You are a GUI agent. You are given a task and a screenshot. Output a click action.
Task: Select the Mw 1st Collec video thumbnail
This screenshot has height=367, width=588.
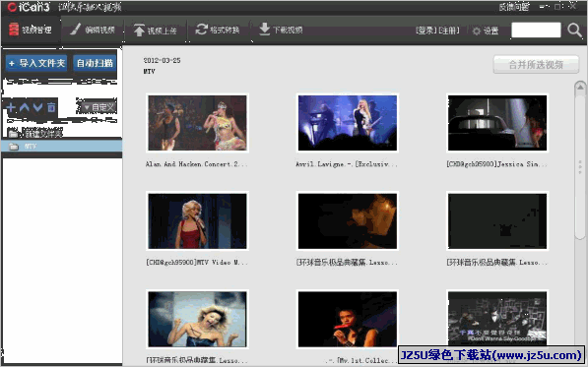[x=348, y=319]
